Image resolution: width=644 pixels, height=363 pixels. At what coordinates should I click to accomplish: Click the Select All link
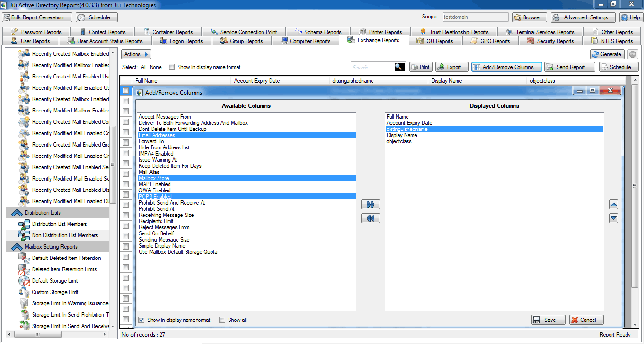coord(144,67)
